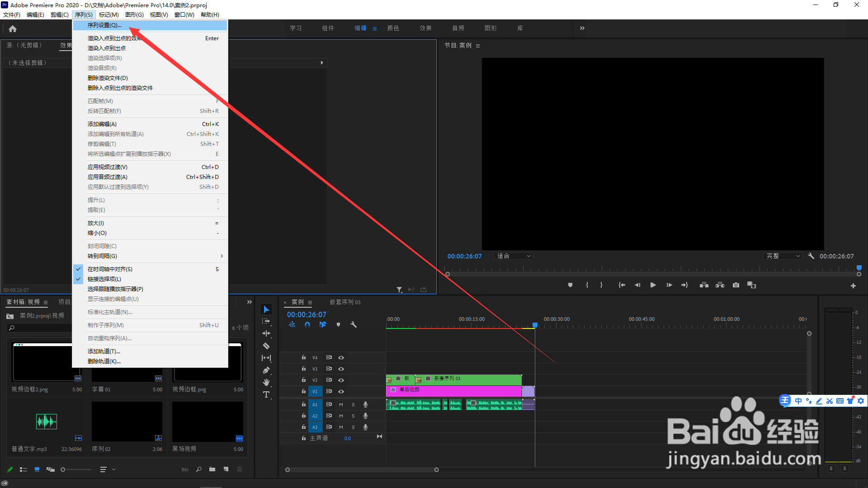Open sort icons dropdown in project panel
The image size is (868, 488).
107,469
